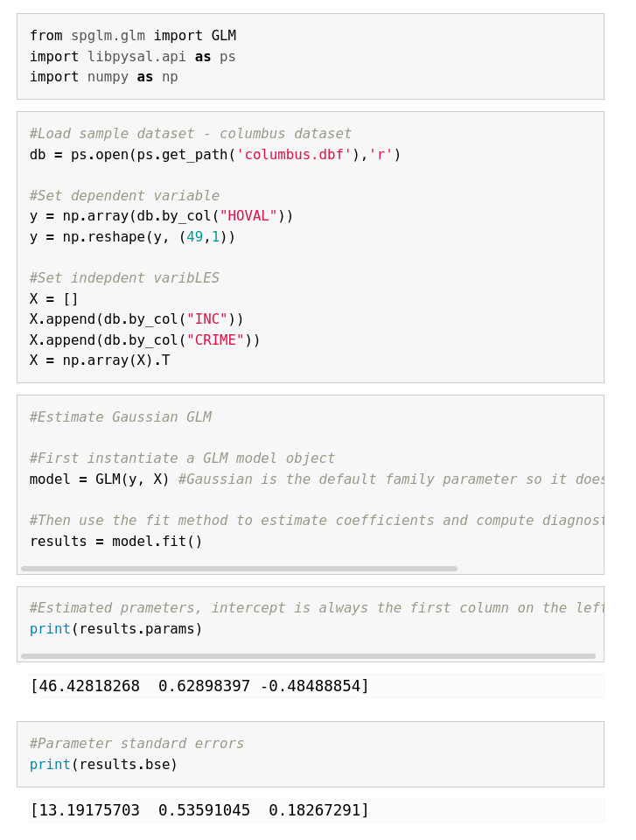This screenshot has width=636, height=840.
Task: Click the imports code cell
Action: 311,56
